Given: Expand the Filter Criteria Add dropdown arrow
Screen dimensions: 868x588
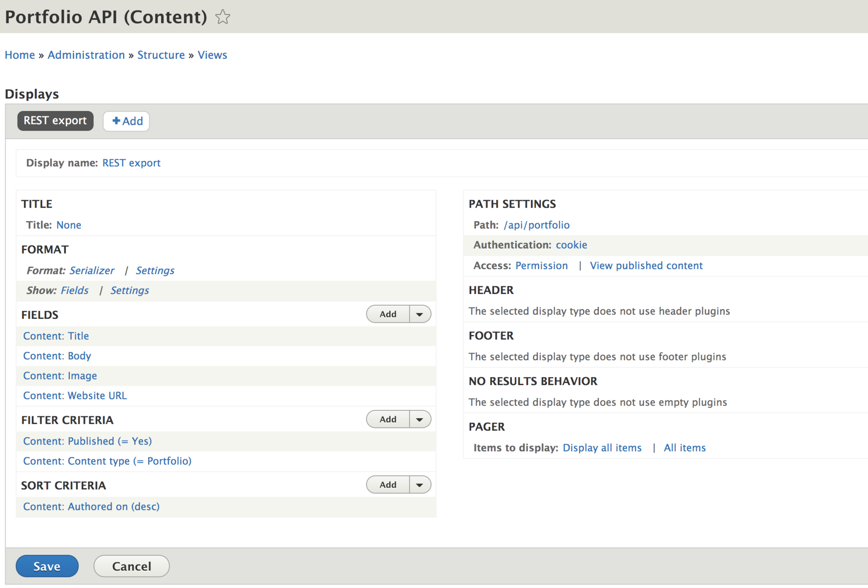Looking at the screenshot, I should (x=420, y=419).
